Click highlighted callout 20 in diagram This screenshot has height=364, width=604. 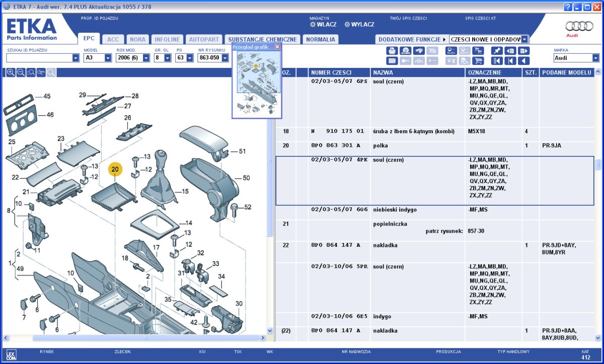(x=115, y=170)
